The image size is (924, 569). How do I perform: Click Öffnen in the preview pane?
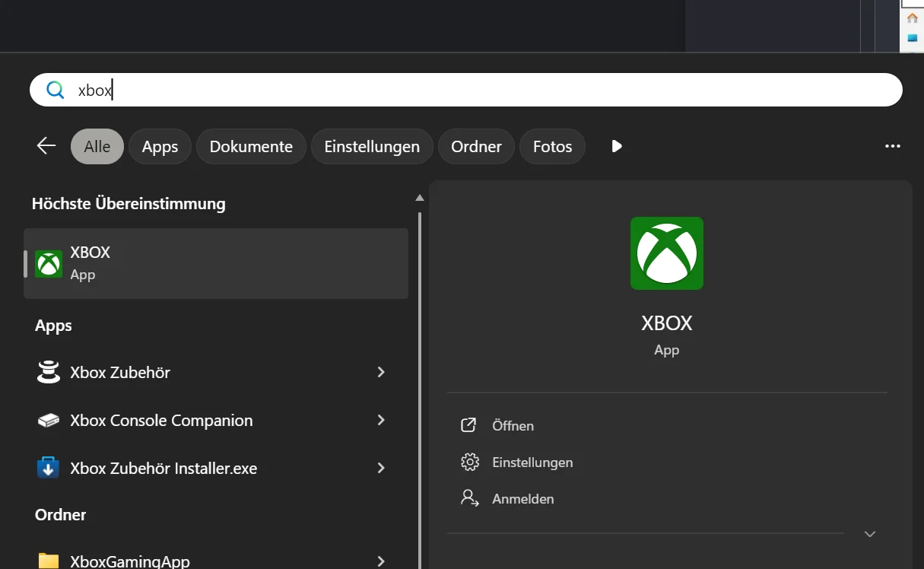[513, 425]
